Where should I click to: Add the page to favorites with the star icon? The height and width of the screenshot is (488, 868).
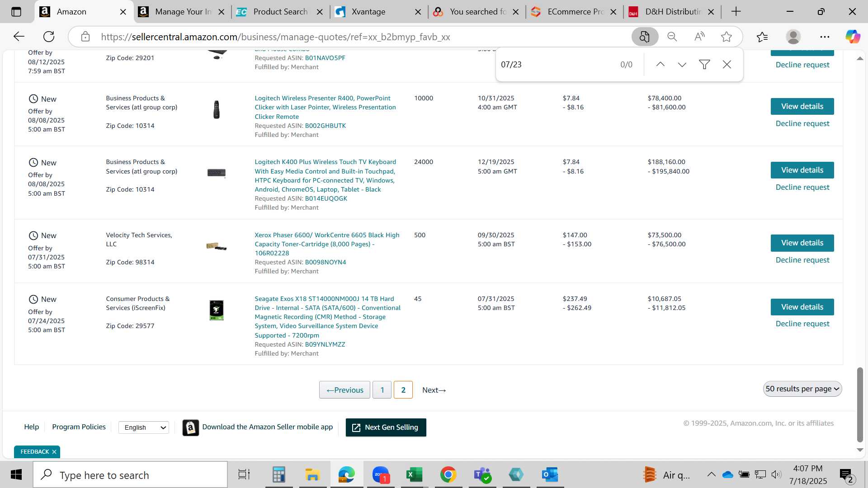[726, 37]
